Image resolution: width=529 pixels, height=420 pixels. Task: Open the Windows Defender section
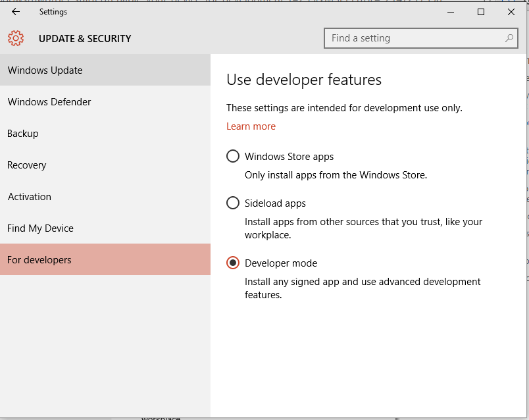click(105, 101)
